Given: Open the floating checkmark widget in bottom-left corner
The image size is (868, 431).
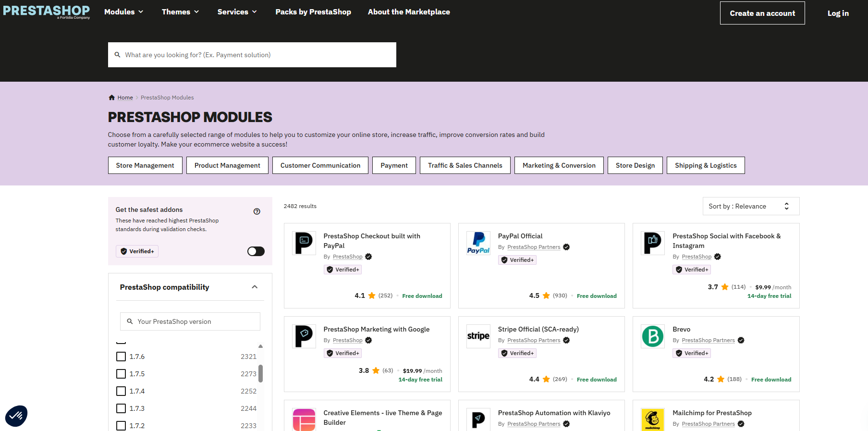Looking at the screenshot, I should coord(16,416).
